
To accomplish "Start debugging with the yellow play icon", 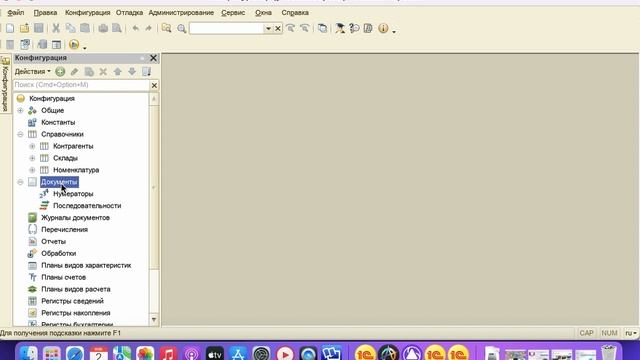I will [x=74, y=44].
